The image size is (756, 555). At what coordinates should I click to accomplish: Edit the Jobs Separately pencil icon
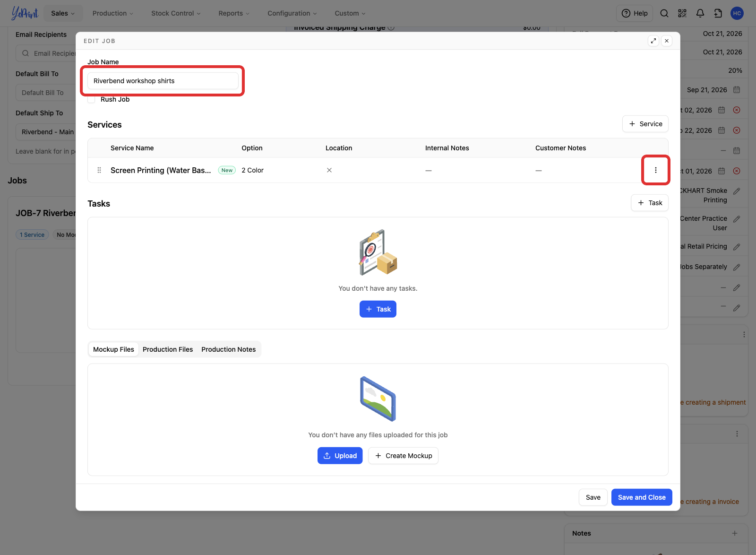(737, 267)
